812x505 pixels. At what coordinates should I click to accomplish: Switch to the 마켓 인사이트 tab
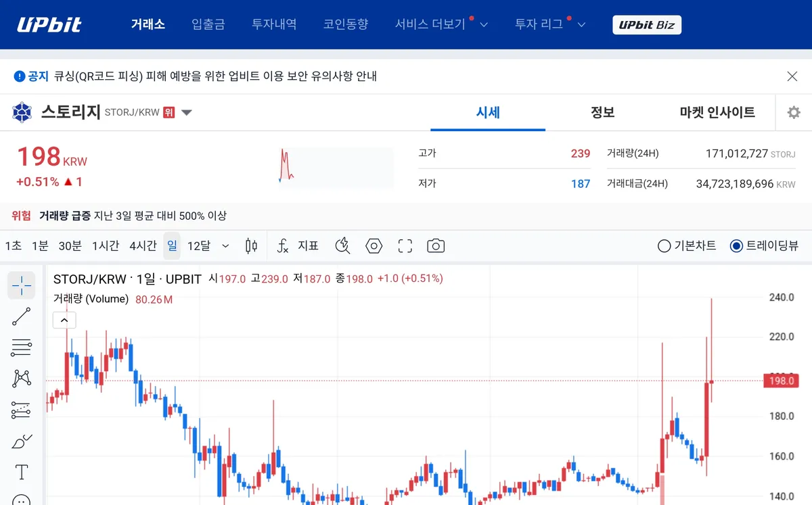(717, 113)
